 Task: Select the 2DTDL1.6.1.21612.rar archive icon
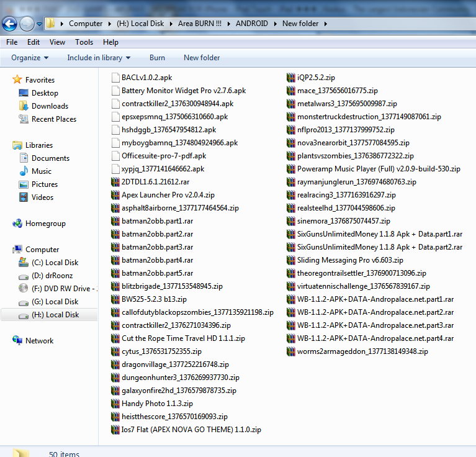pos(115,182)
